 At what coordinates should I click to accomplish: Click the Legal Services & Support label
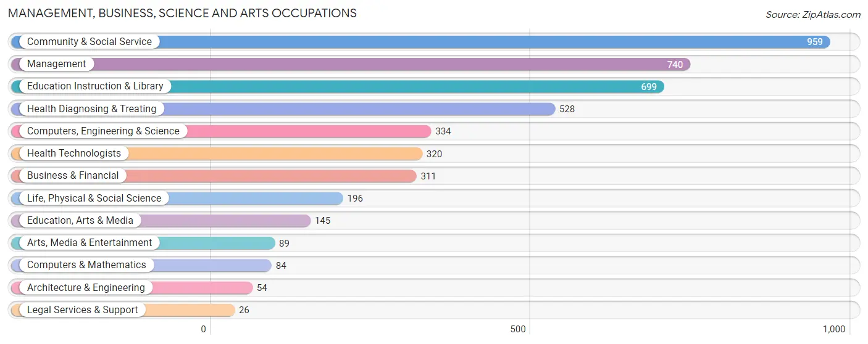[x=83, y=310]
